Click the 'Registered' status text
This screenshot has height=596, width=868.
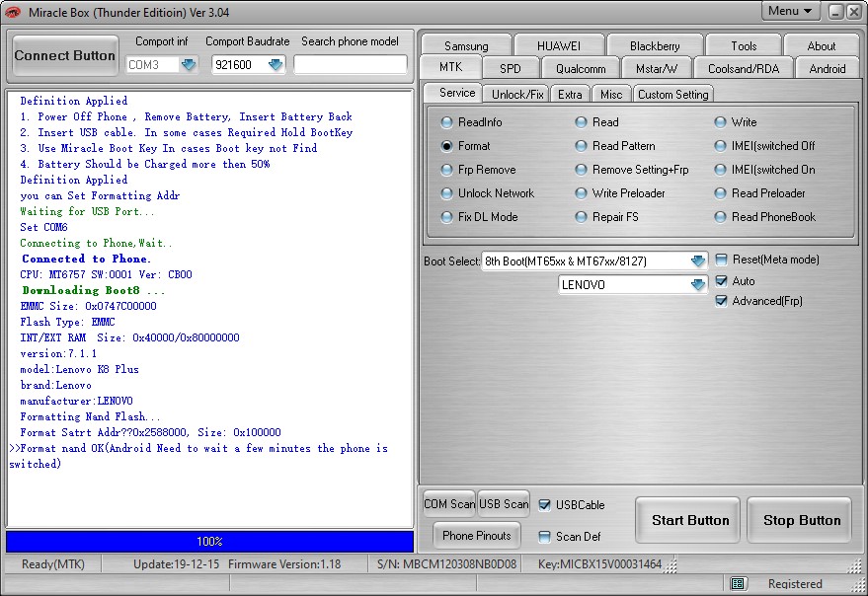[795, 584]
